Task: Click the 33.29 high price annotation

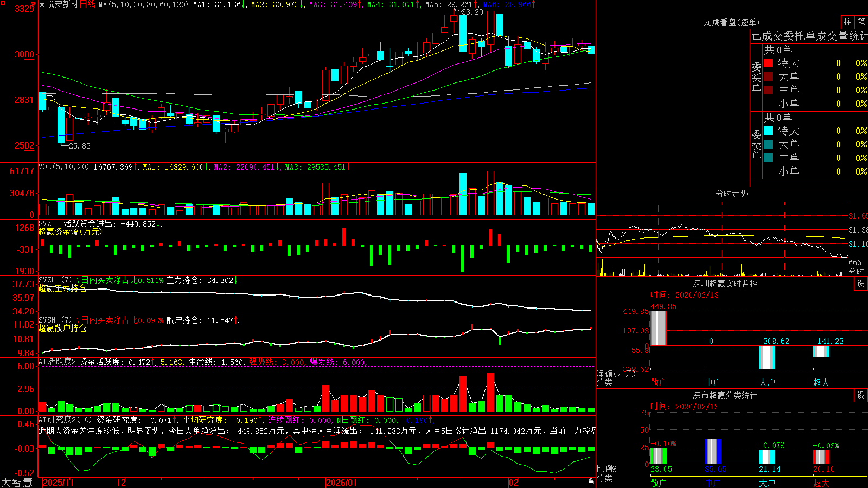Action: (x=472, y=12)
